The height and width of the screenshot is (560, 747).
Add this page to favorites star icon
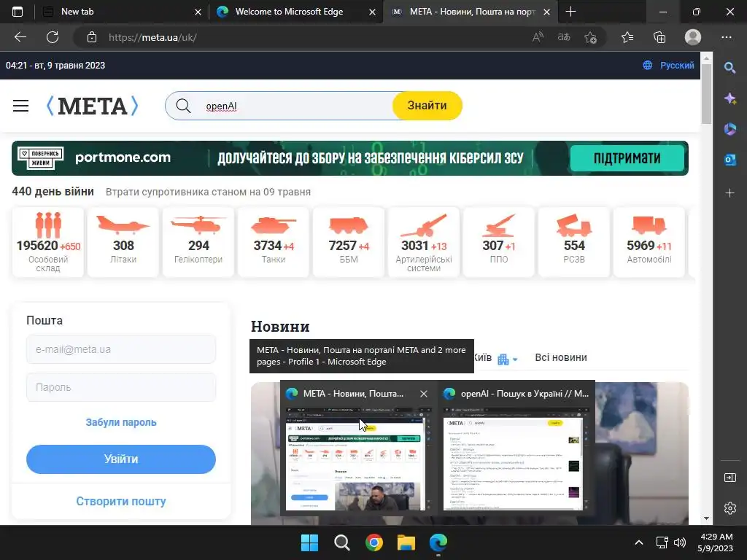(591, 37)
